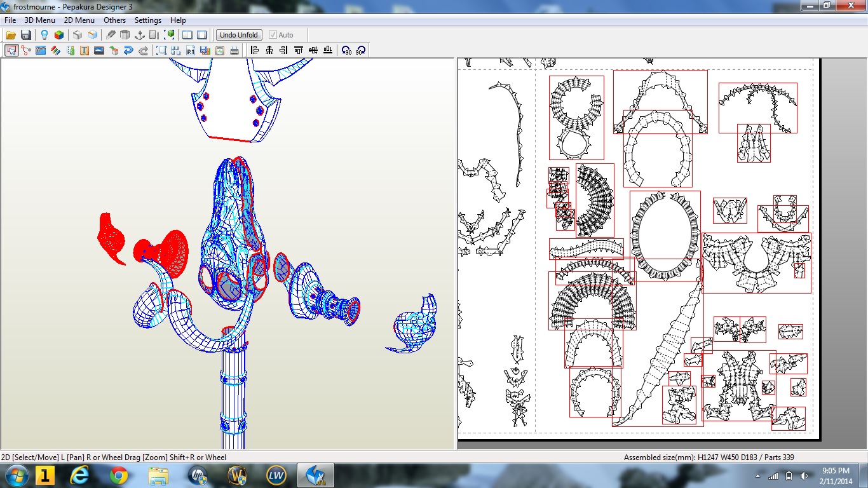
Task: Open the 2D Menu
Action: click(x=79, y=20)
